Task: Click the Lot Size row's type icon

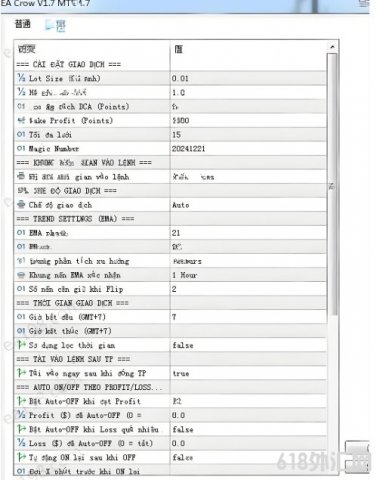Action: pyautogui.click(x=21, y=78)
